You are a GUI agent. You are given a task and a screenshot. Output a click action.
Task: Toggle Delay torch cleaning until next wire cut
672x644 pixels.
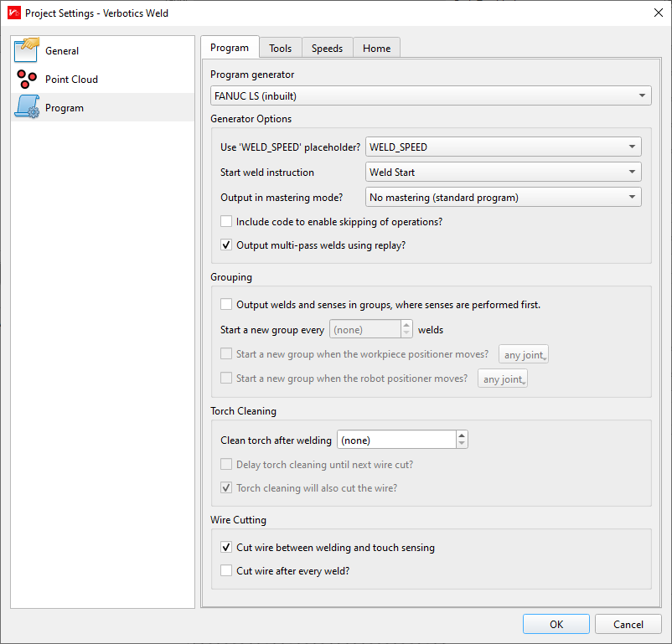pyautogui.click(x=226, y=465)
